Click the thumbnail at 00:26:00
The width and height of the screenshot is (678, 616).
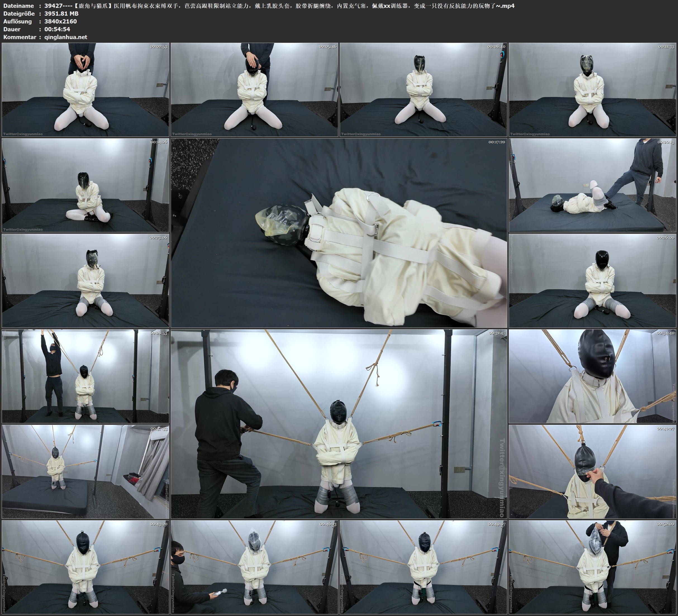(x=592, y=281)
